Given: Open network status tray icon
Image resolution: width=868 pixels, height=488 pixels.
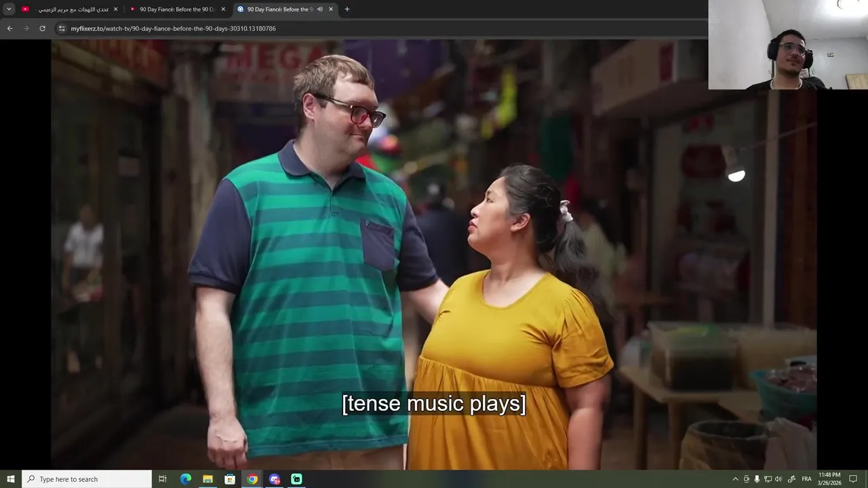Looking at the screenshot, I should point(768,479).
